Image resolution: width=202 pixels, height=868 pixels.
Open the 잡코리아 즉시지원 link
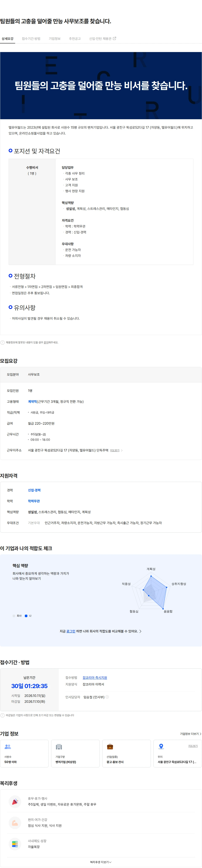pos(94,677)
